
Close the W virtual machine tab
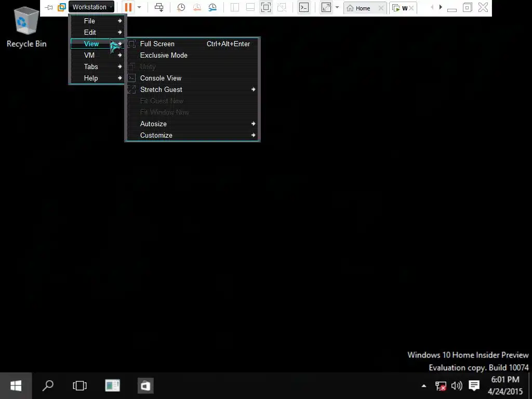tap(411, 8)
